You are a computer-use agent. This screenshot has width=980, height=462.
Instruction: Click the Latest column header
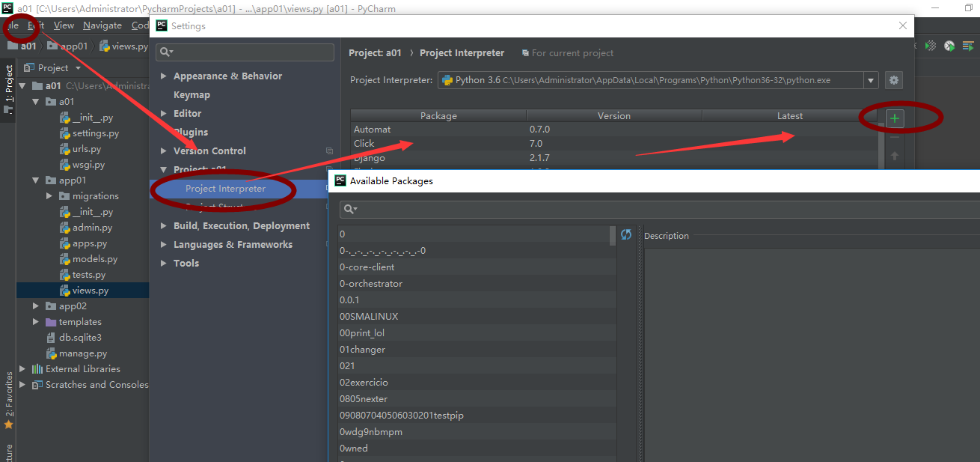(789, 116)
